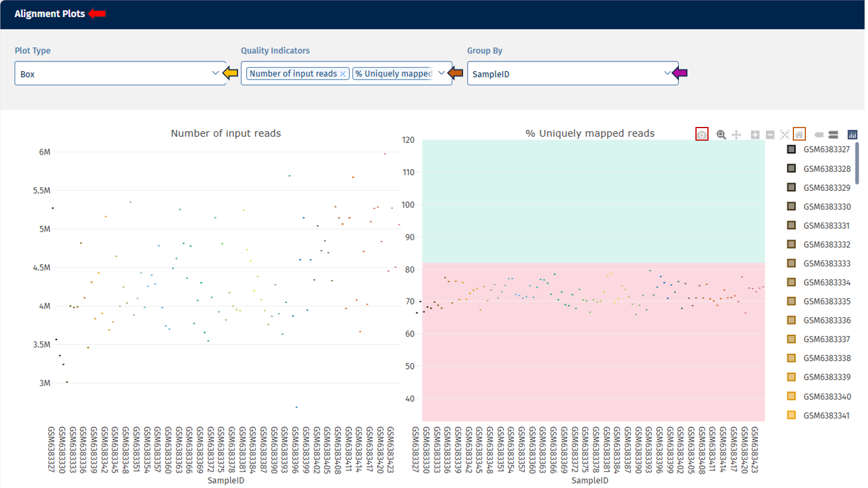Image resolution: width=868 pixels, height=488 pixels.
Task: Open the Plot Type dropdown
Action: 120,73
